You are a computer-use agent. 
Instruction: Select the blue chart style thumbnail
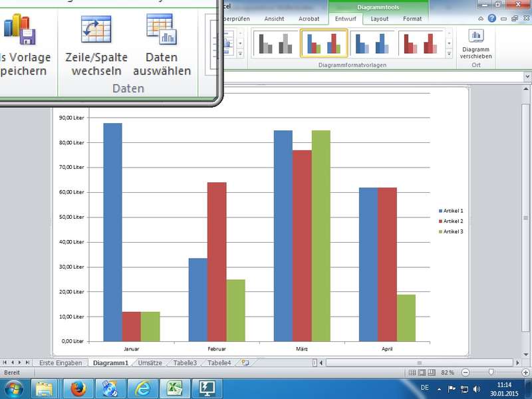tap(372, 43)
